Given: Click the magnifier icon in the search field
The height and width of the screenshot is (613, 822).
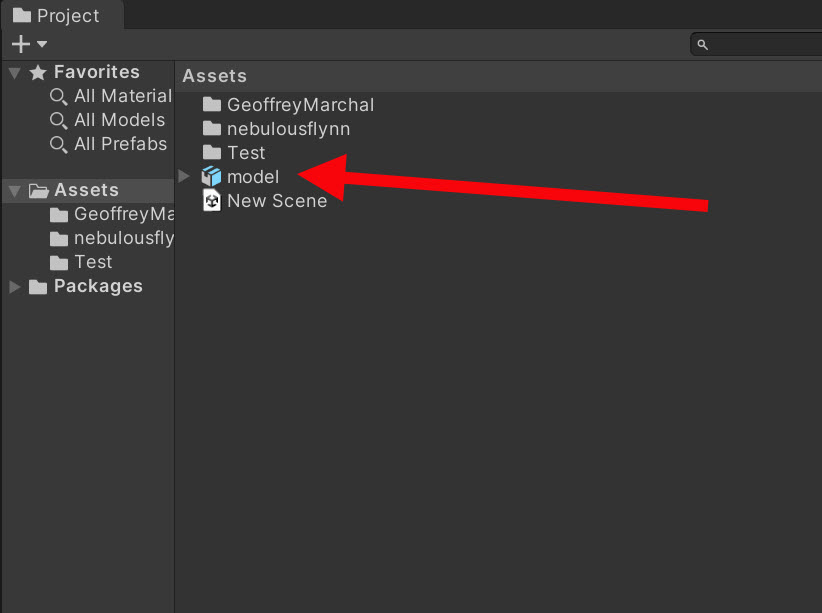Looking at the screenshot, I should pyautogui.click(x=702, y=45).
